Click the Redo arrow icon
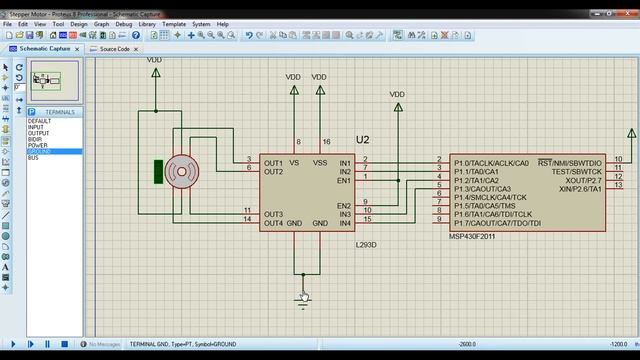 click(260, 36)
